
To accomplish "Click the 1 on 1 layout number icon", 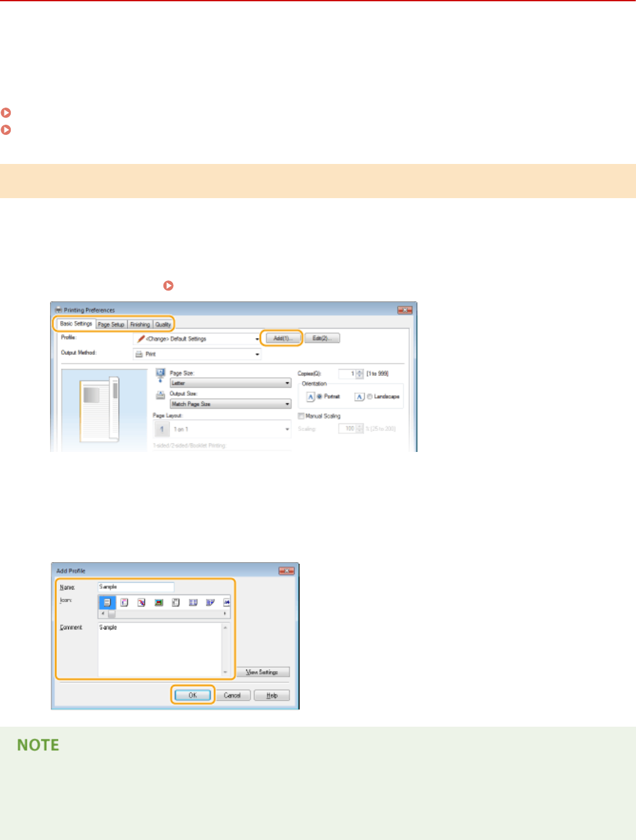I will click(x=162, y=429).
